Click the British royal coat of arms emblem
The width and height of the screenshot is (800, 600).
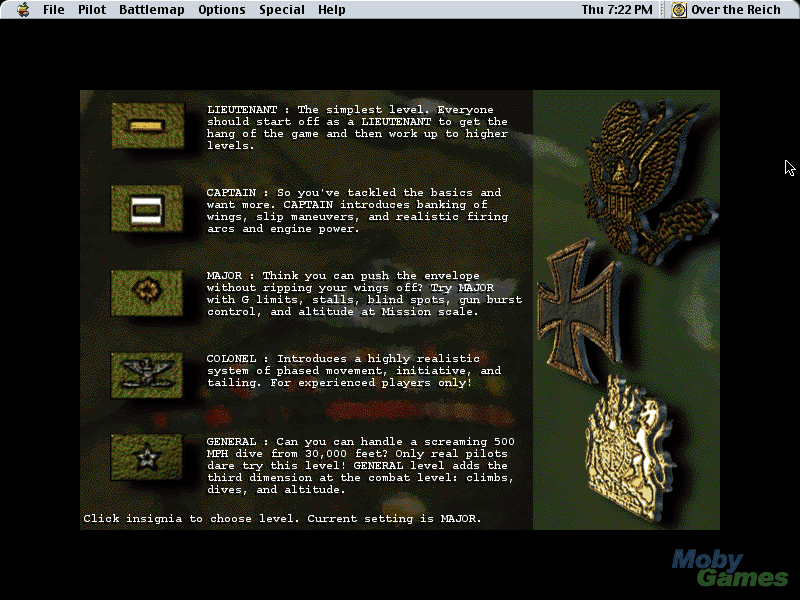[x=628, y=450]
